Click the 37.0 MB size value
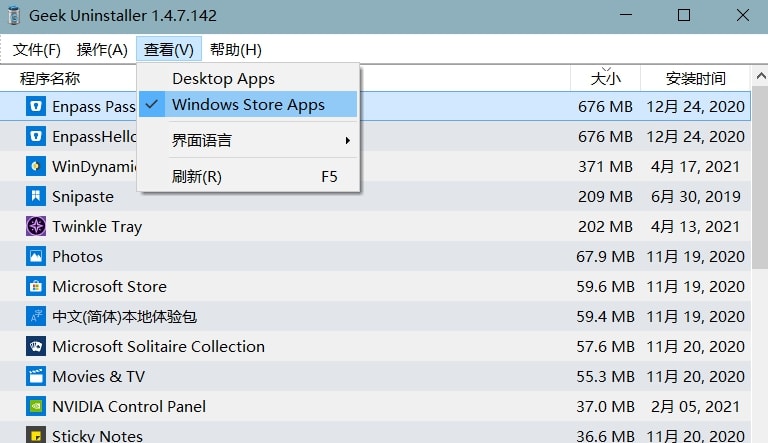 coord(605,406)
